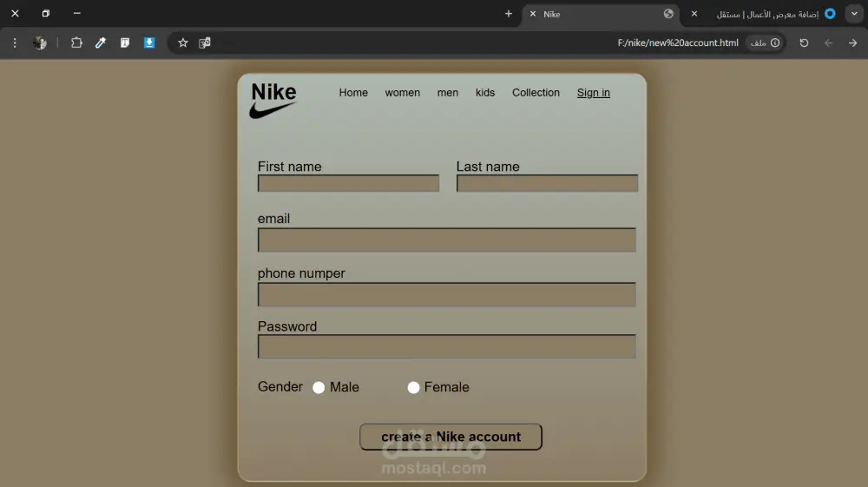Click the translate icon next to the star
868x487 pixels.
click(x=205, y=43)
